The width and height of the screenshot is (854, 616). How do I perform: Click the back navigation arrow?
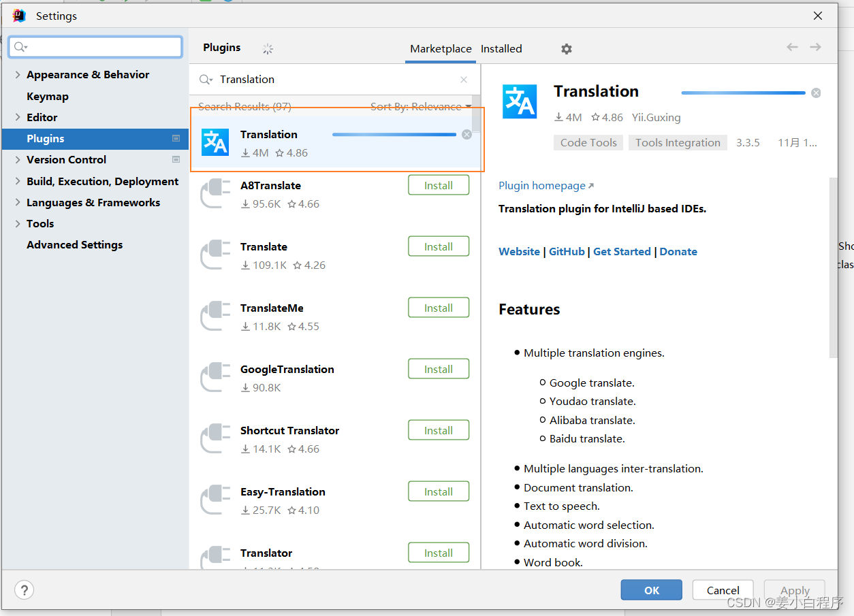(792, 47)
